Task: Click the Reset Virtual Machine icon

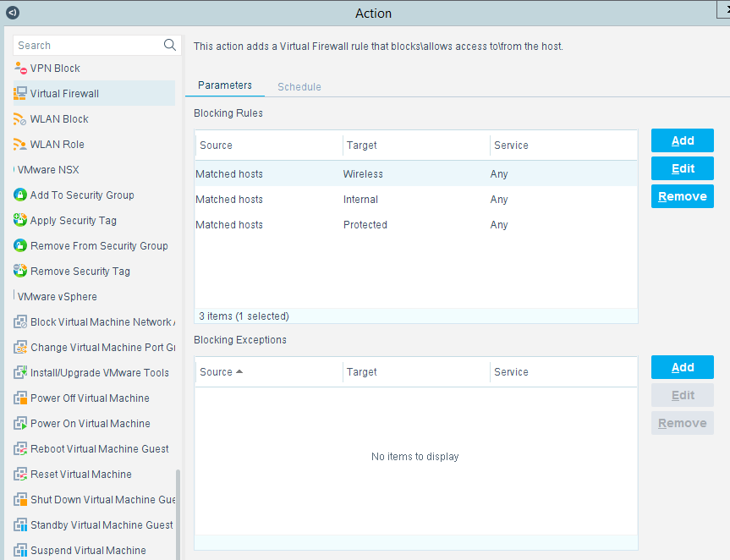Action: pyautogui.click(x=20, y=474)
